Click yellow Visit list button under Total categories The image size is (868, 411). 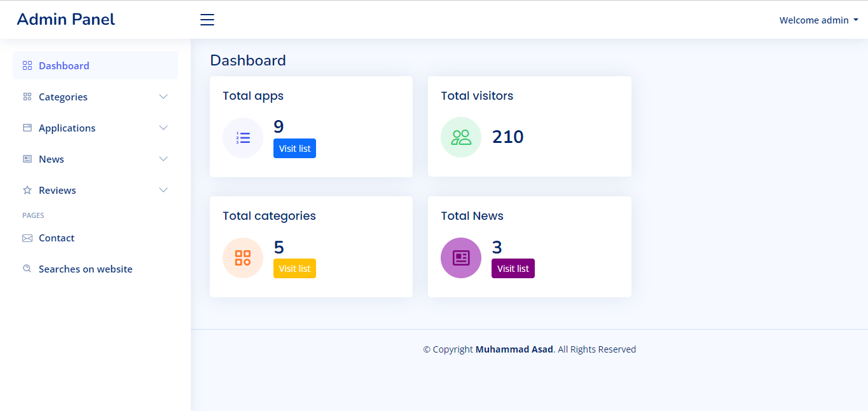click(294, 269)
